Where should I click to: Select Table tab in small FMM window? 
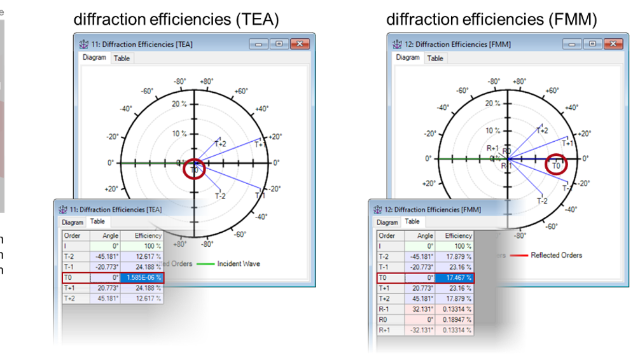click(x=412, y=222)
